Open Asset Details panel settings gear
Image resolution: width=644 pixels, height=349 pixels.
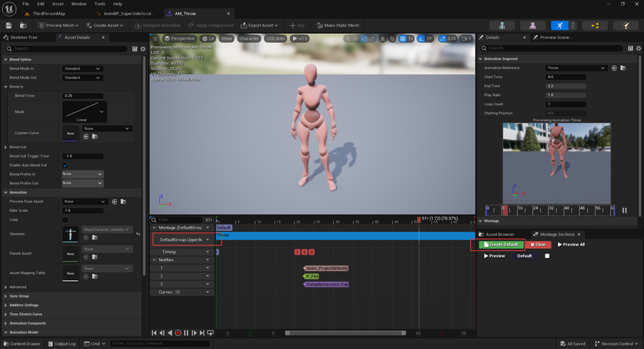[x=143, y=49]
